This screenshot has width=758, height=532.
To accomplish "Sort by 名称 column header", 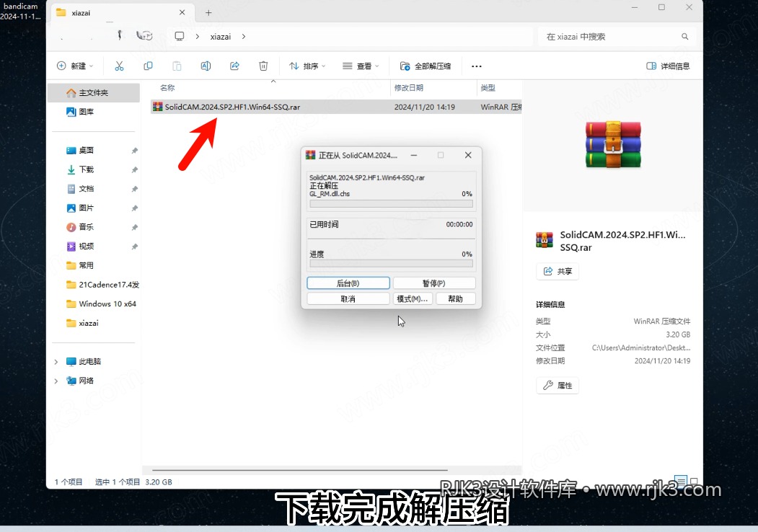I will [x=167, y=88].
